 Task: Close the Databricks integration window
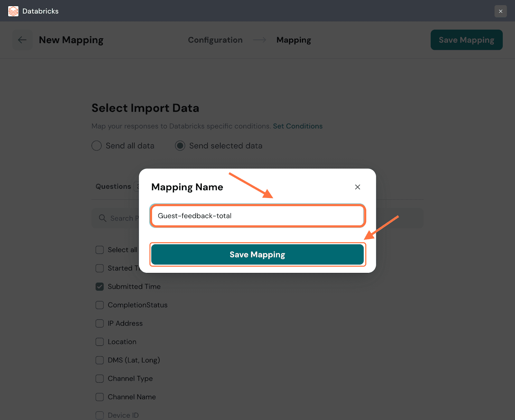pos(501,11)
